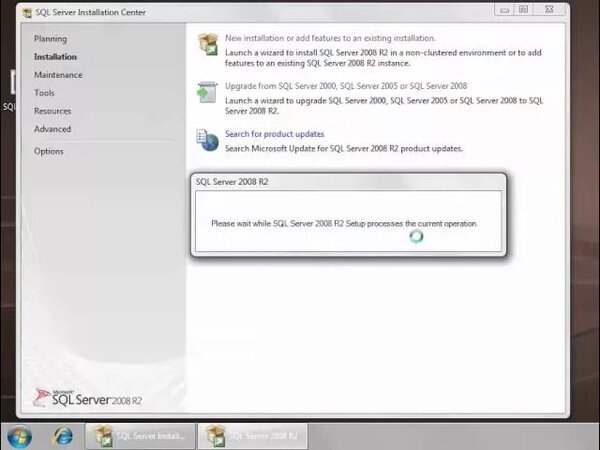Viewport: 600px width, 450px height.
Task: Switch to SQL Server 2008 R2 taskbar item
Action: [x=253, y=436]
